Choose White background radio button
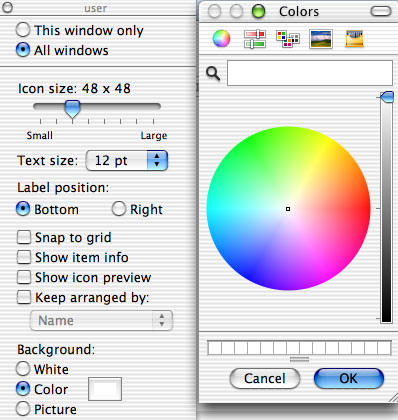The image size is (398, 420). (23, 369)
